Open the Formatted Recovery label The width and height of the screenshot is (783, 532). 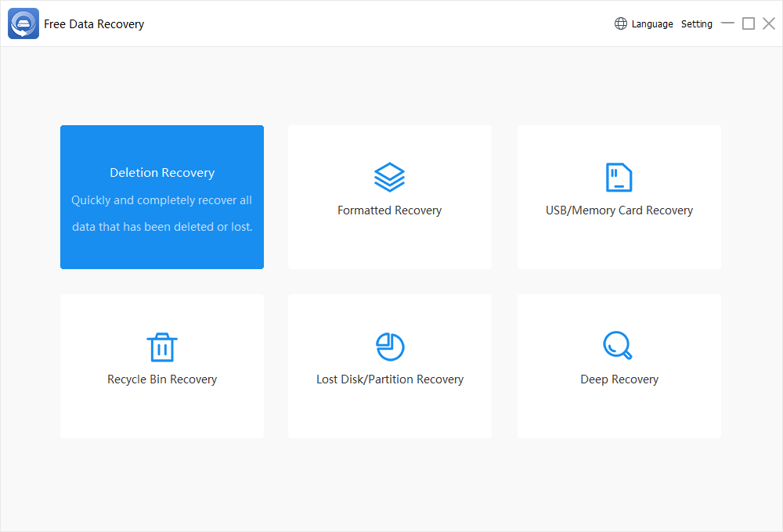pos(389,210)
